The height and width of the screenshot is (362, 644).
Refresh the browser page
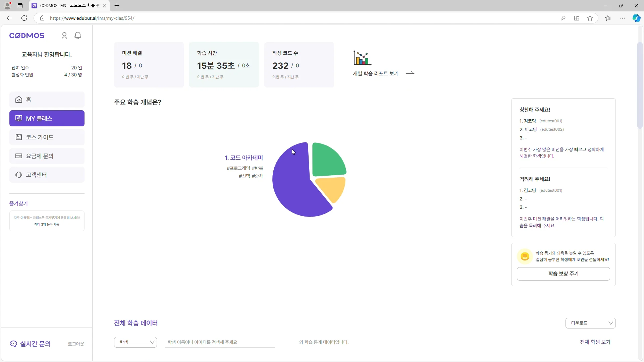[24, 18]
